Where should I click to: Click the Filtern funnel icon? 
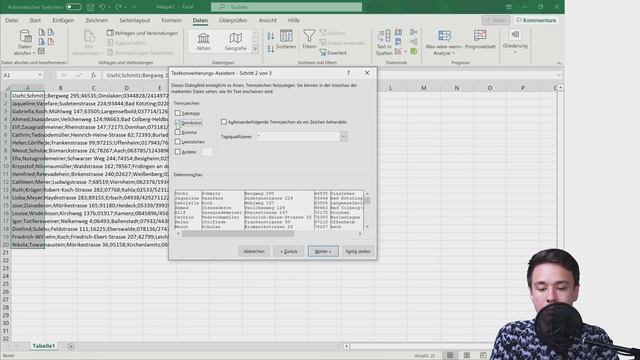click(x=309, y=36)
